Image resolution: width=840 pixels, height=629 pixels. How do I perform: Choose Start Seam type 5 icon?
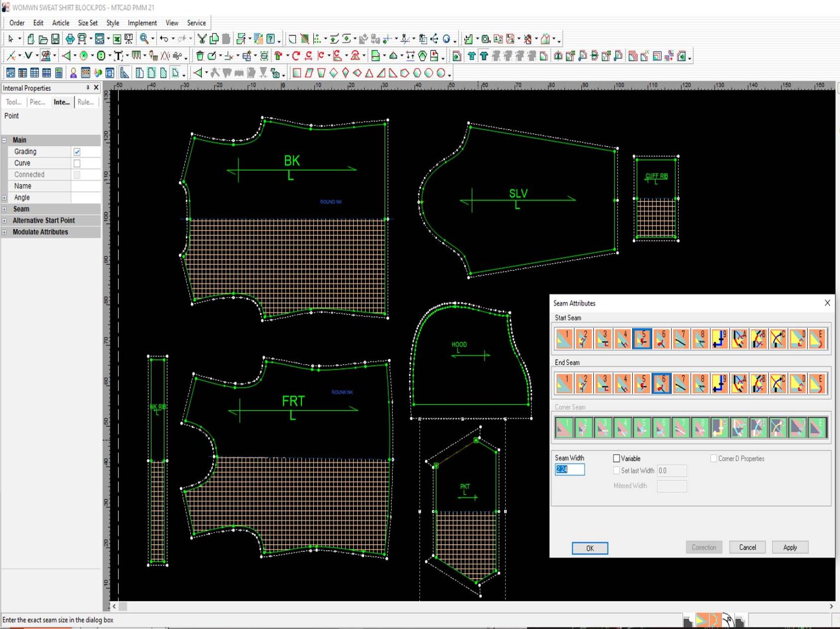click(642, 339)
